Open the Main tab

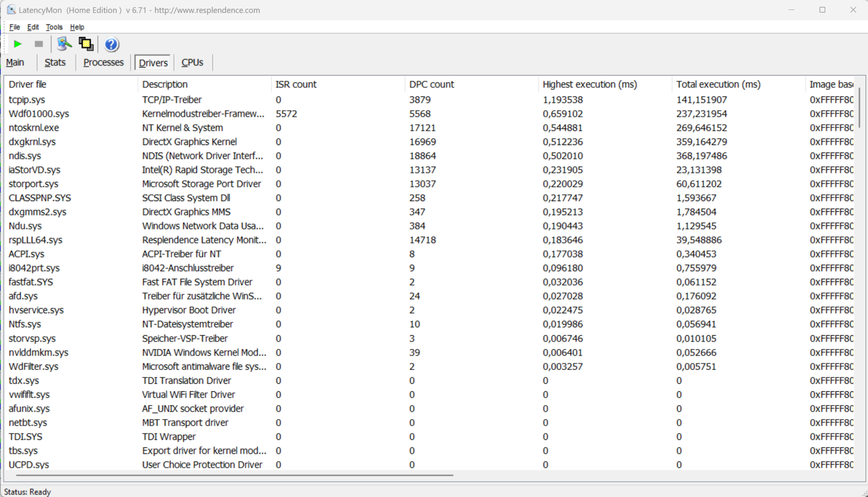15,62
